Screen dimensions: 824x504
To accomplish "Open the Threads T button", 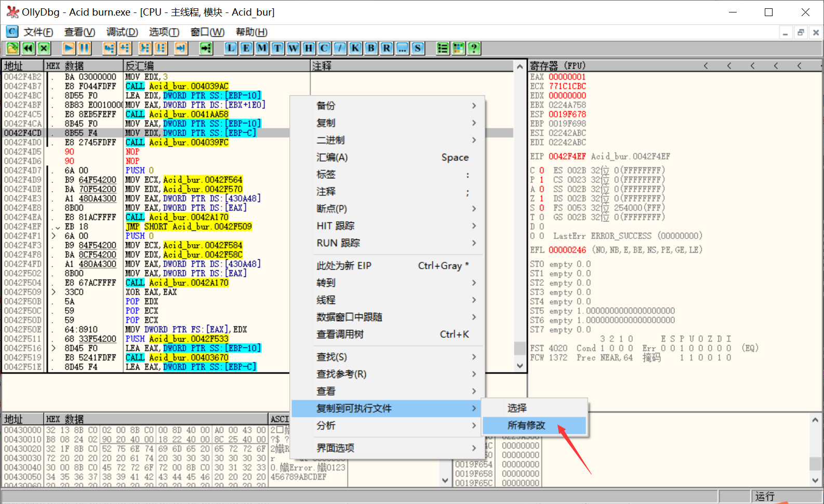I will tap(277, 48).
